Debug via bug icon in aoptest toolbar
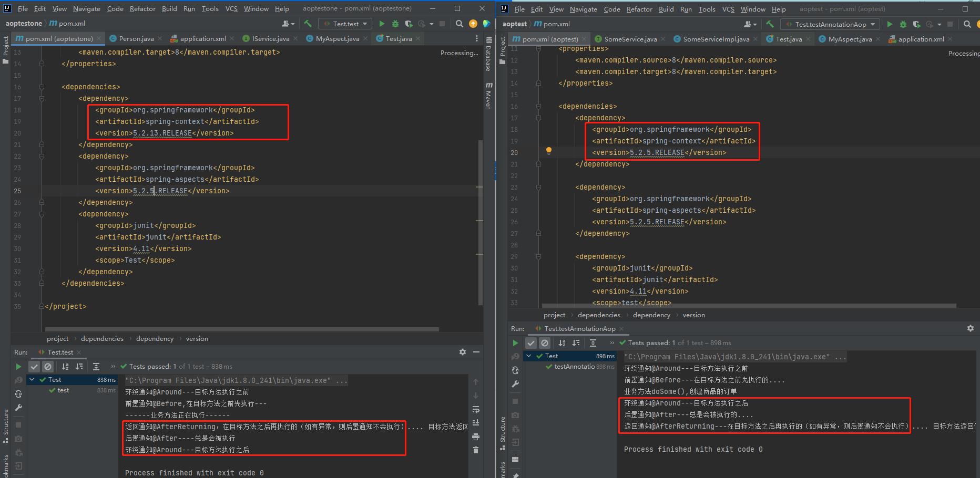 click(x=903, y=24)
